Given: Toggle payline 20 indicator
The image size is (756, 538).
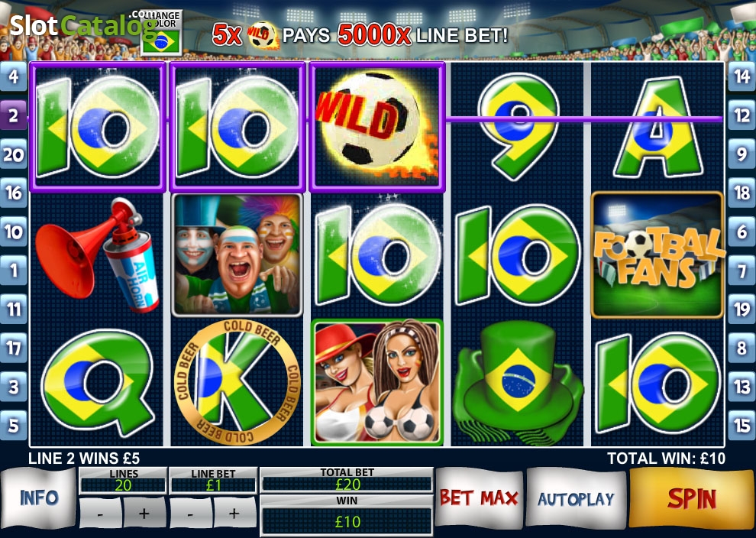Looking at the screenshot, I should click(x=14, y=154).
